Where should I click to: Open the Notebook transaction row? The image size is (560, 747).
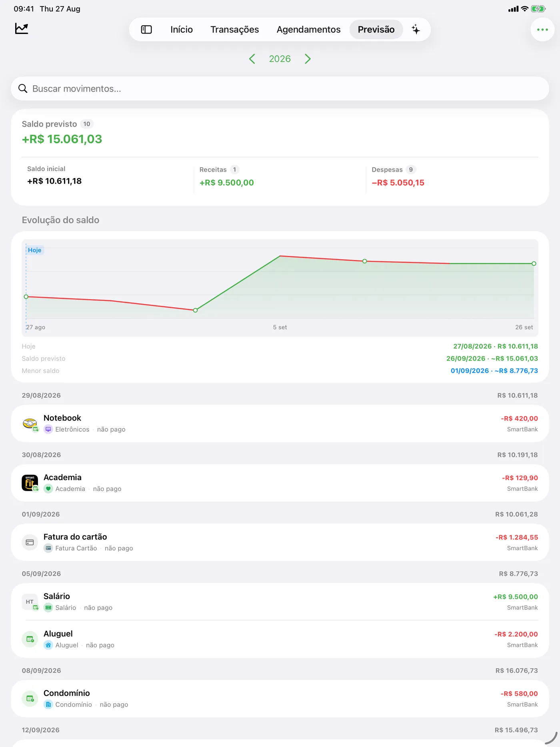tap(280, 423)
